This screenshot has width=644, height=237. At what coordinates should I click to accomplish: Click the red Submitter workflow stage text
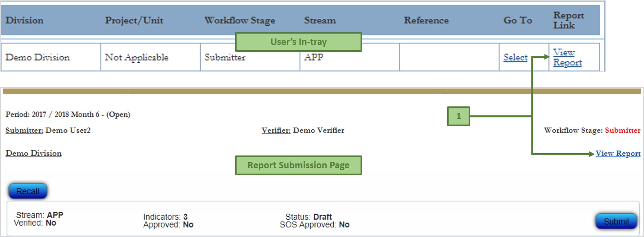622,130
